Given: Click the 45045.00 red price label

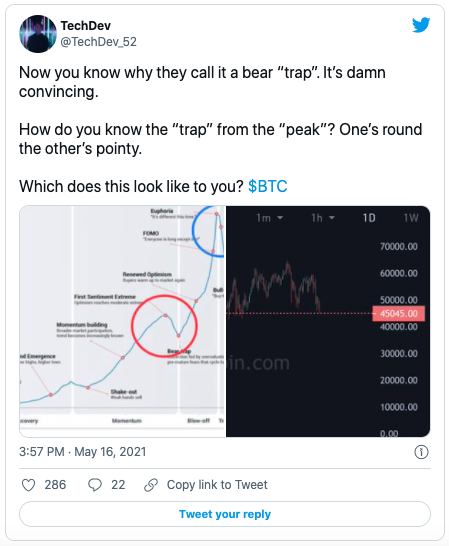Looking at the screenshot, I should click(398, 313).
